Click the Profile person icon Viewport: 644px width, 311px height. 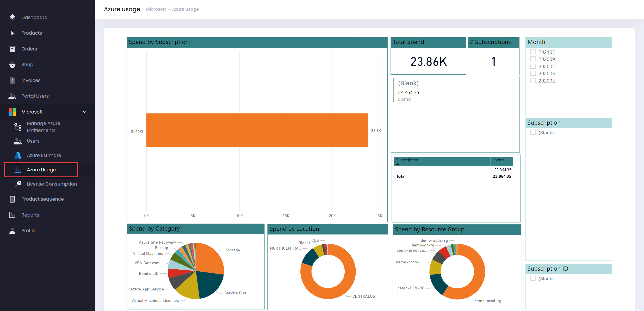(x=12, y=231)
